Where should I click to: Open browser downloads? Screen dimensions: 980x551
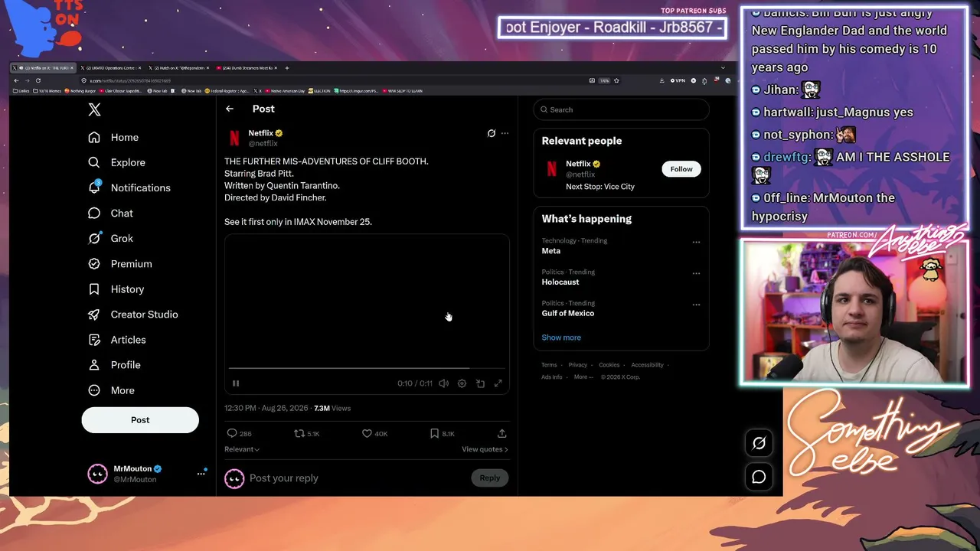coord(661,80)
